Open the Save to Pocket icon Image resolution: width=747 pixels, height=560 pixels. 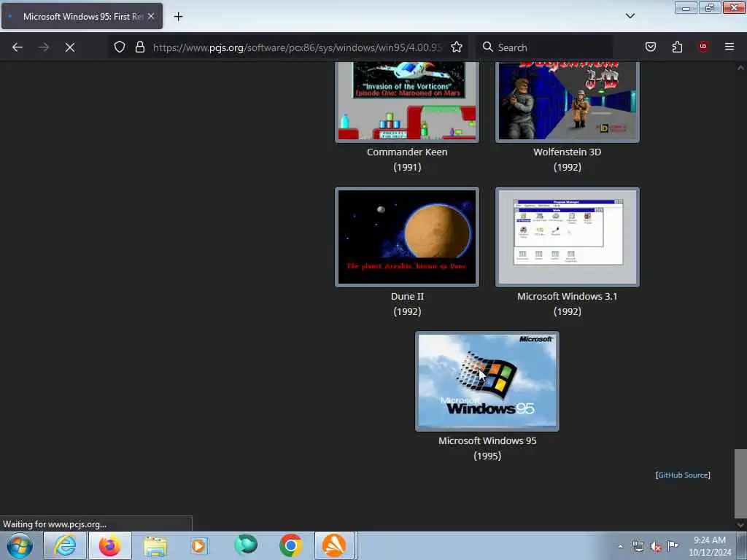pos(651,47)
